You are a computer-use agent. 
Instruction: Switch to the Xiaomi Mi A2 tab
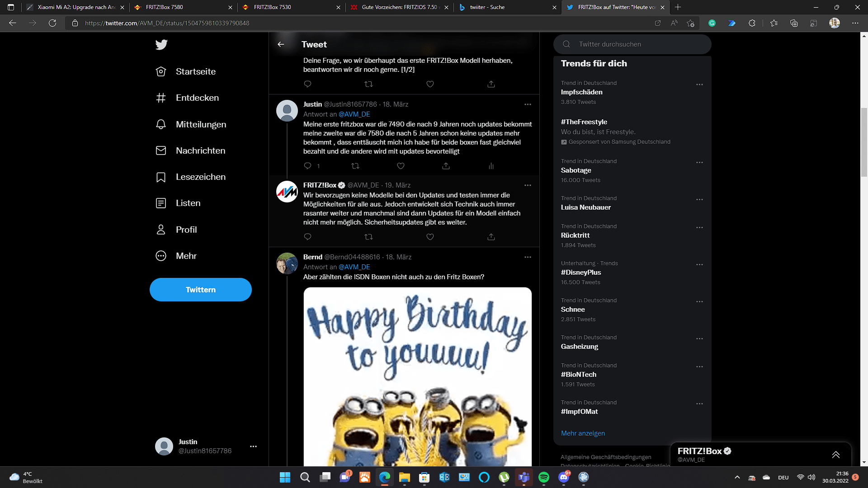[x=75, y=7]
